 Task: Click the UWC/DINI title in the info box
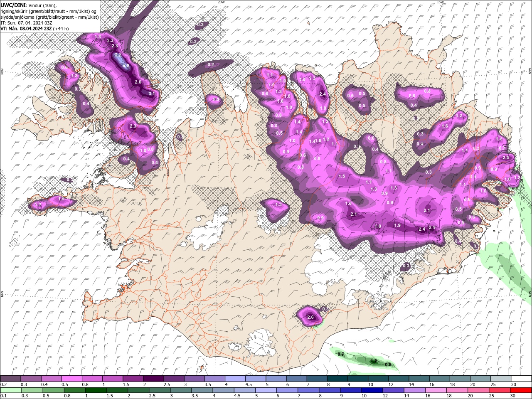point(12,5)
